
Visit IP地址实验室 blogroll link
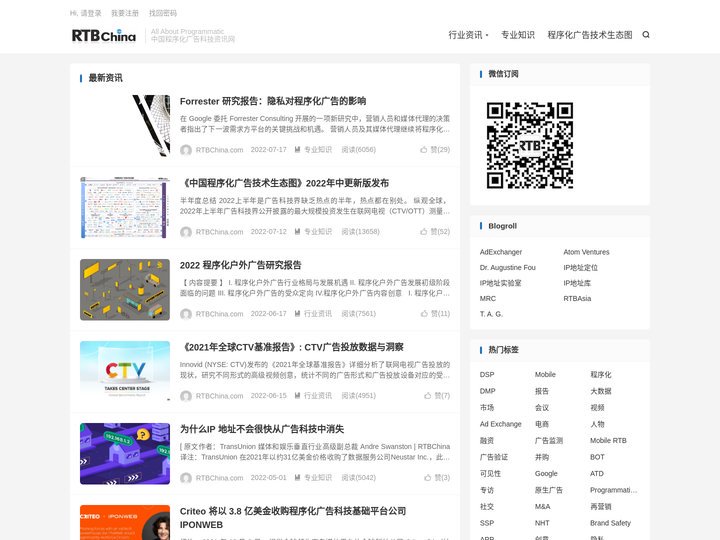[x=501, y=283]
